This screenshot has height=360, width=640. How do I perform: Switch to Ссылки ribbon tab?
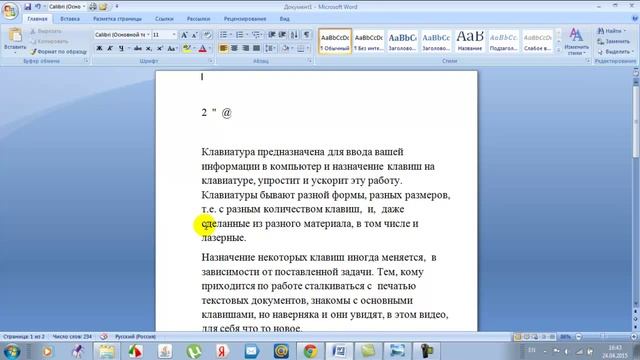pos(164,19)
